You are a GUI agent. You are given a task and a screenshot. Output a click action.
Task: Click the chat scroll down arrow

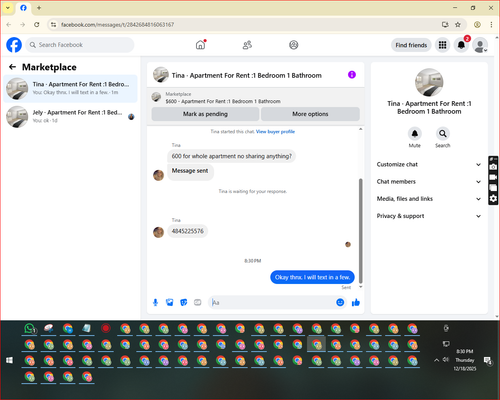[360, 287]
